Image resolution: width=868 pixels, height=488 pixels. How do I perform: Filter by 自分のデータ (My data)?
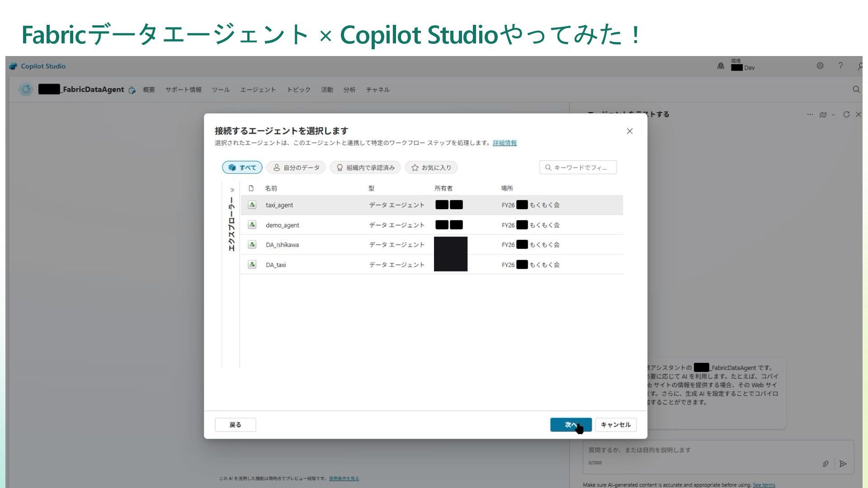click(x=296, y=168)
